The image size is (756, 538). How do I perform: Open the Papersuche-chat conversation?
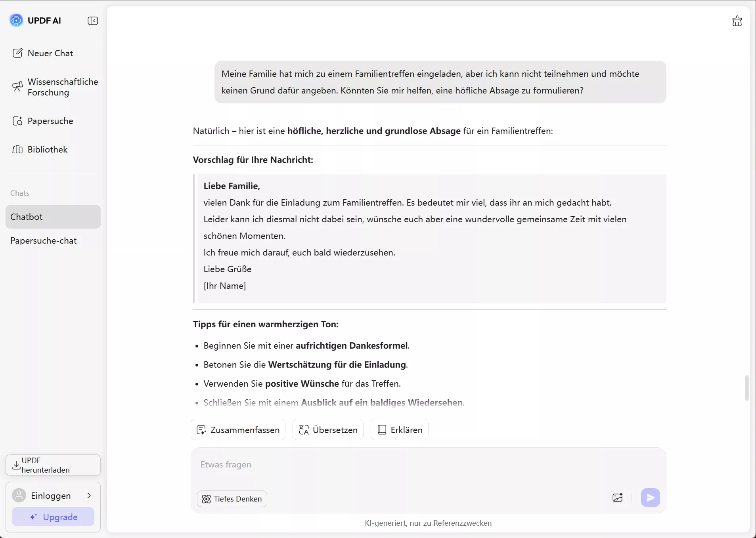(43, 240)
